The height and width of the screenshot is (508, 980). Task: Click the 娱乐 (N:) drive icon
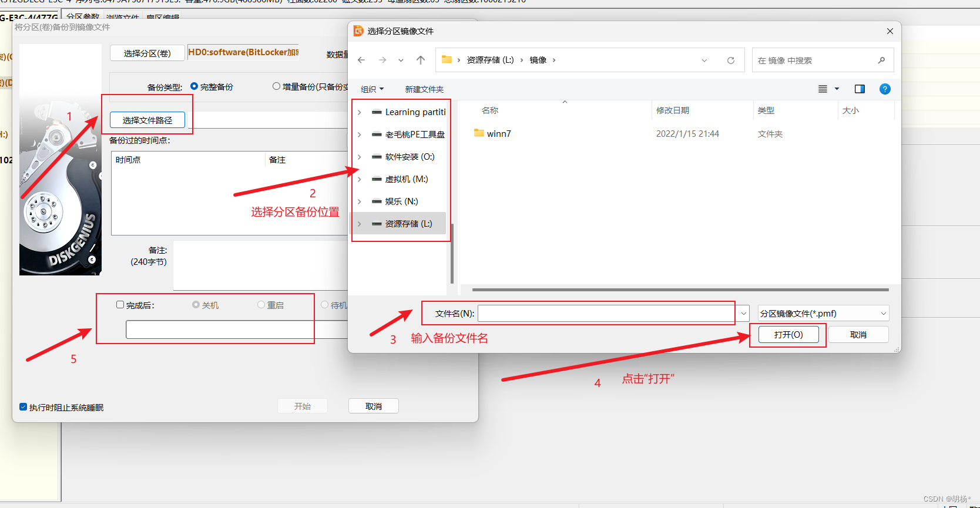(377, 201)
